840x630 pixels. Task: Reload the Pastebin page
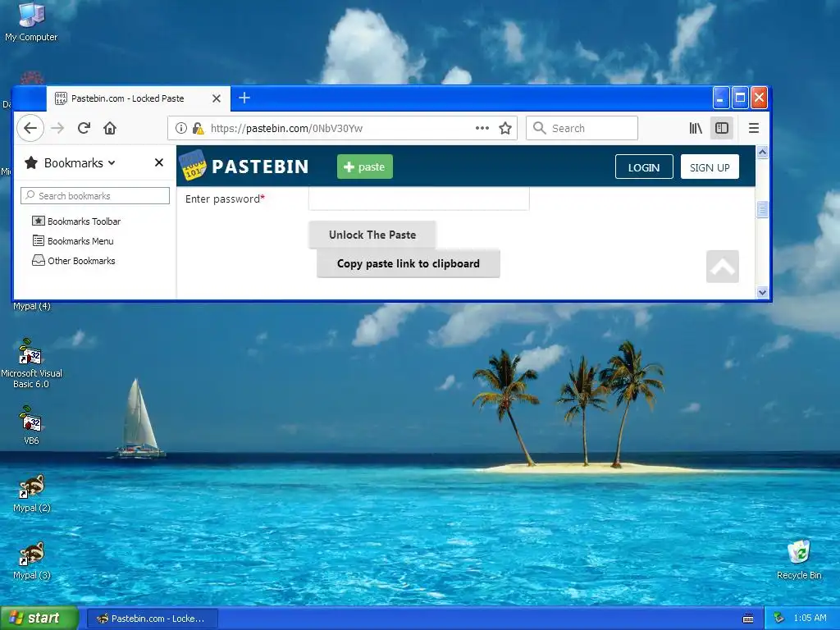[x=84, y=128]
